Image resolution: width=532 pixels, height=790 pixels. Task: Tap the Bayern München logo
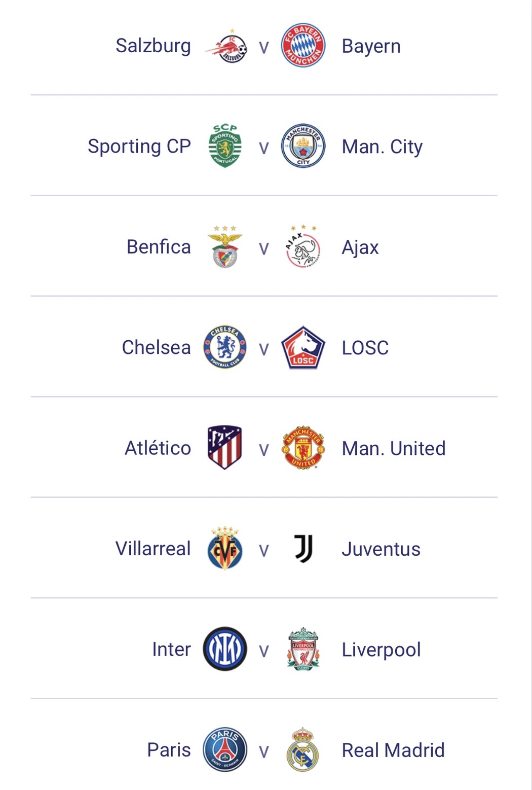(x=303, y=46)
